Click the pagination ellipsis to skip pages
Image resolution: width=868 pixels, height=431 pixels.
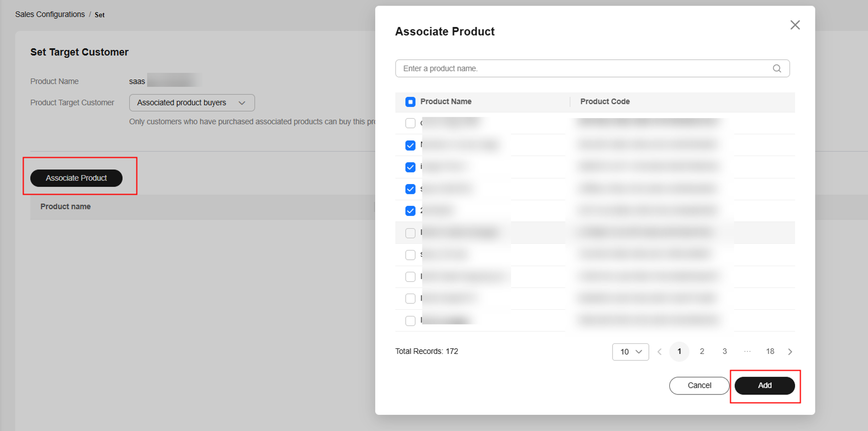point(747,351)
